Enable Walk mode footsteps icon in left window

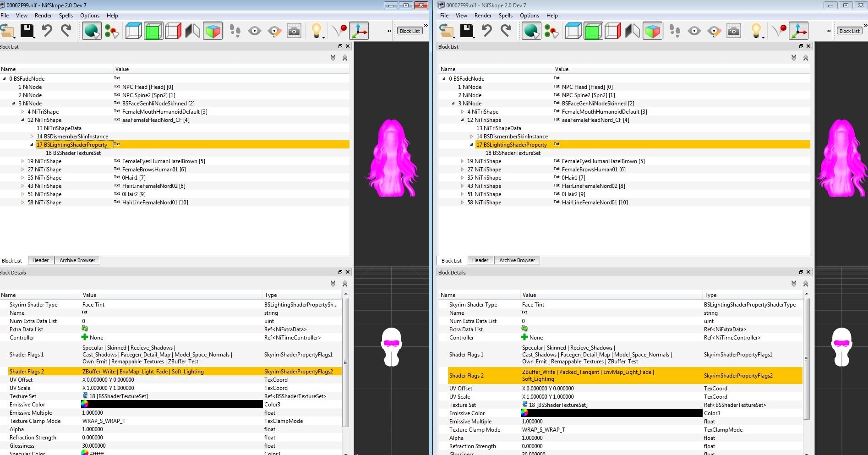pos(235,31)
